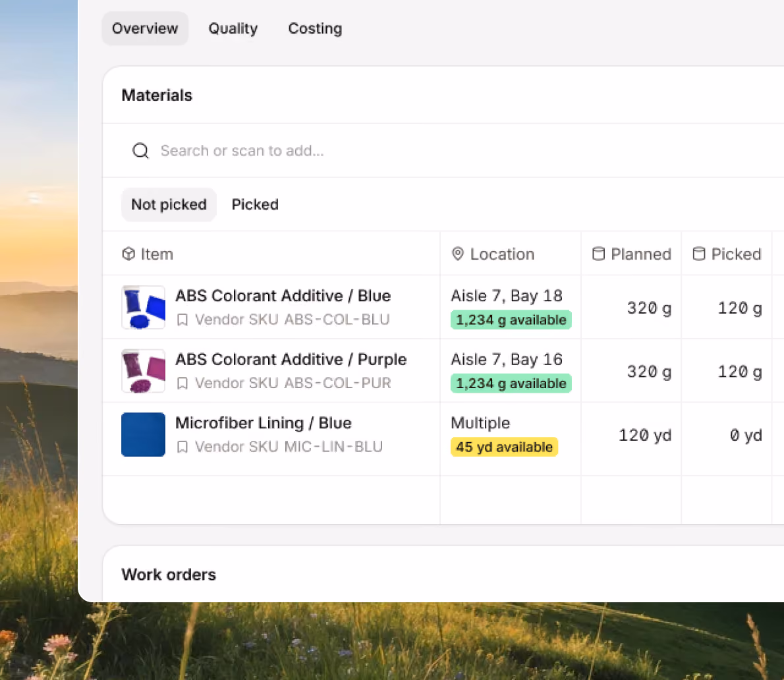Click the Picked column header label
Viewport: 784px width, 680px height.
[736, 254]
